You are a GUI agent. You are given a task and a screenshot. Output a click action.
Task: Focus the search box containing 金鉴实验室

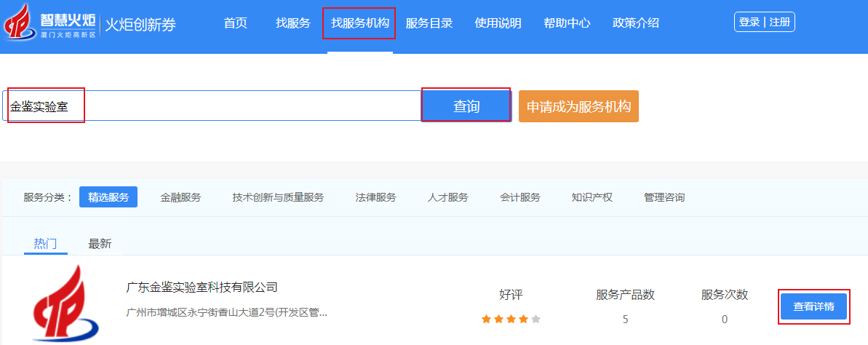coord(212,106)
